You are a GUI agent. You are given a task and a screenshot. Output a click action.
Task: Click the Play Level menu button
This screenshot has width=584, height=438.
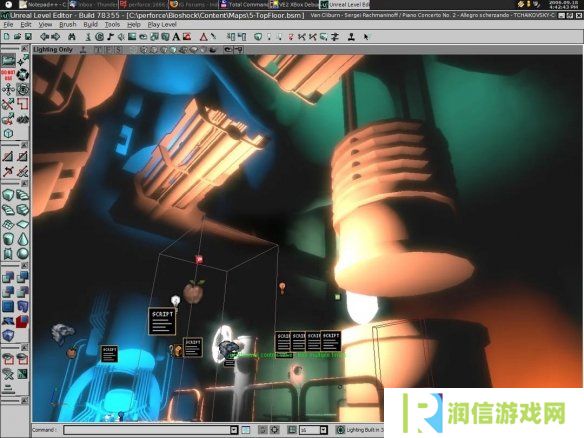pyautogui.click(x=162, y=25)
